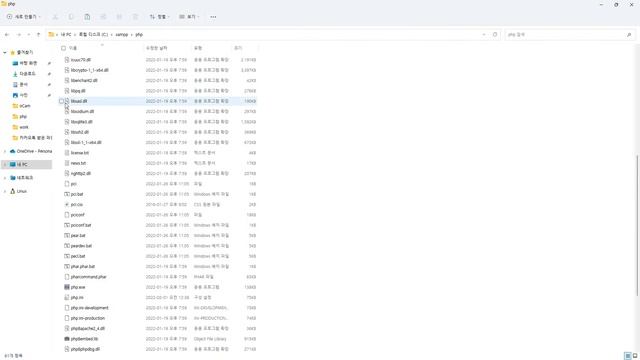Click the Delete trash icon in toolbar
The height and width of the screenshot is (360, 640).
(135, 17)
